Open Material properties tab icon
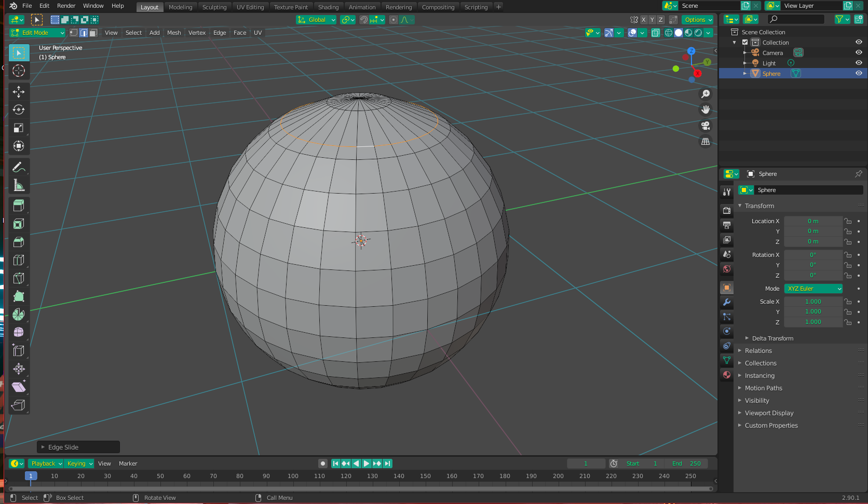This screenshot has height=504, width=868. [727, 375]
